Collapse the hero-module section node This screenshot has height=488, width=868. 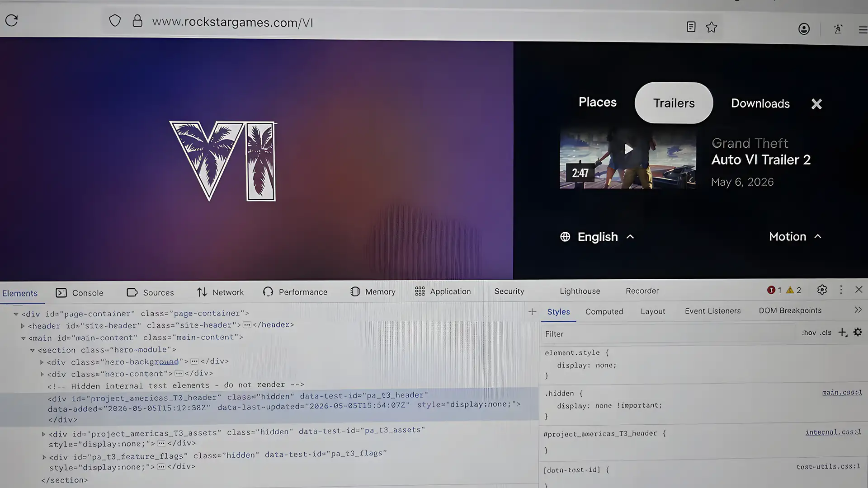pos(33,350)
